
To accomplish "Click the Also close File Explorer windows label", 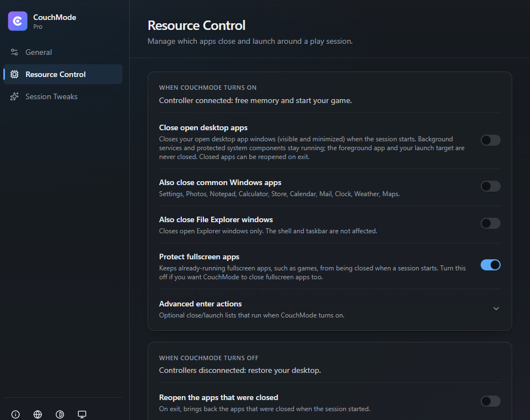I will tap(216, 219).
